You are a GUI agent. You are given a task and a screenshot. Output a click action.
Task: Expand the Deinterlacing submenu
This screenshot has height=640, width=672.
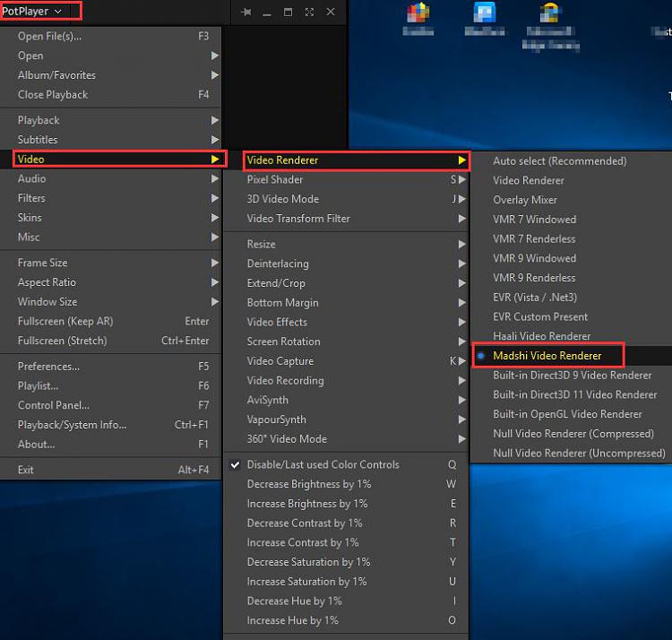point(278,264)
